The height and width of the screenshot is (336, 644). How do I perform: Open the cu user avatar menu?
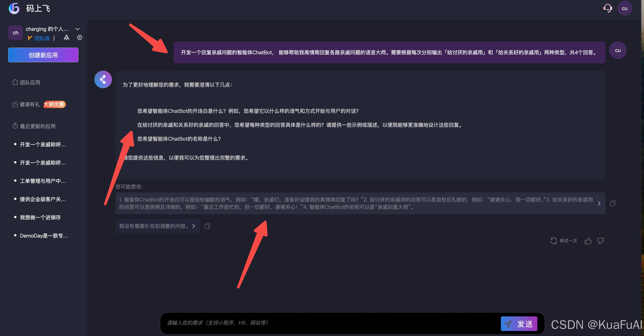click(624, 8)
